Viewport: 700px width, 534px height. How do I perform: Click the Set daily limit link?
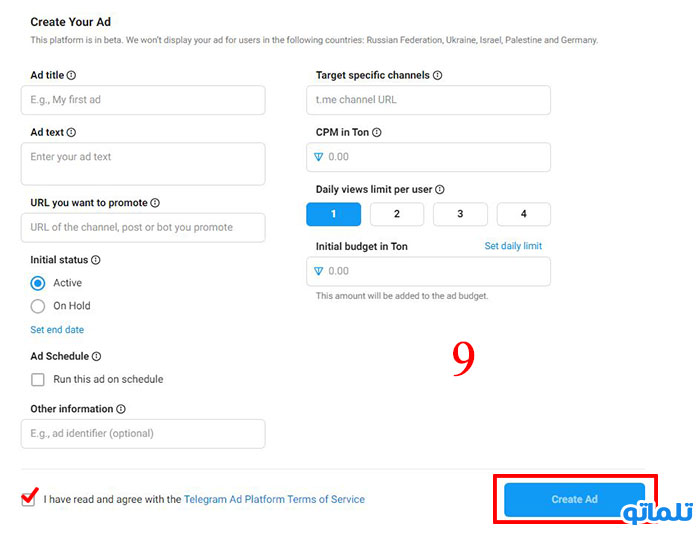coord(513,246)
